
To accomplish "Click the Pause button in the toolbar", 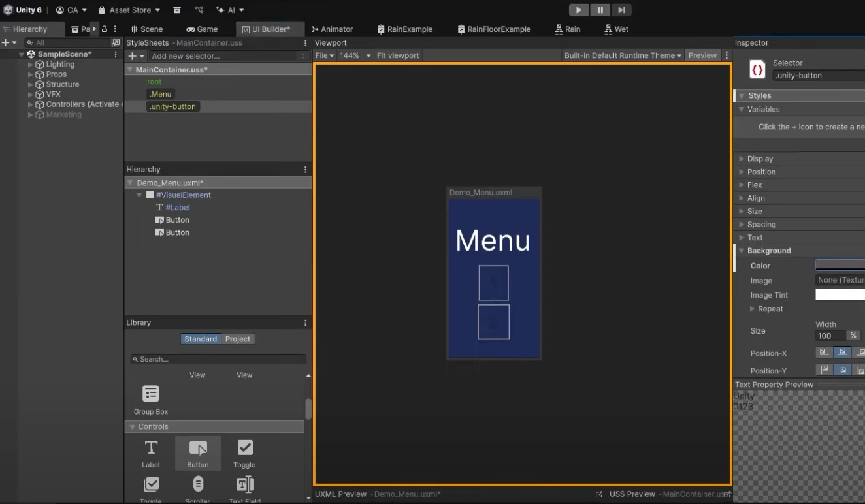I will coord(600,10).
